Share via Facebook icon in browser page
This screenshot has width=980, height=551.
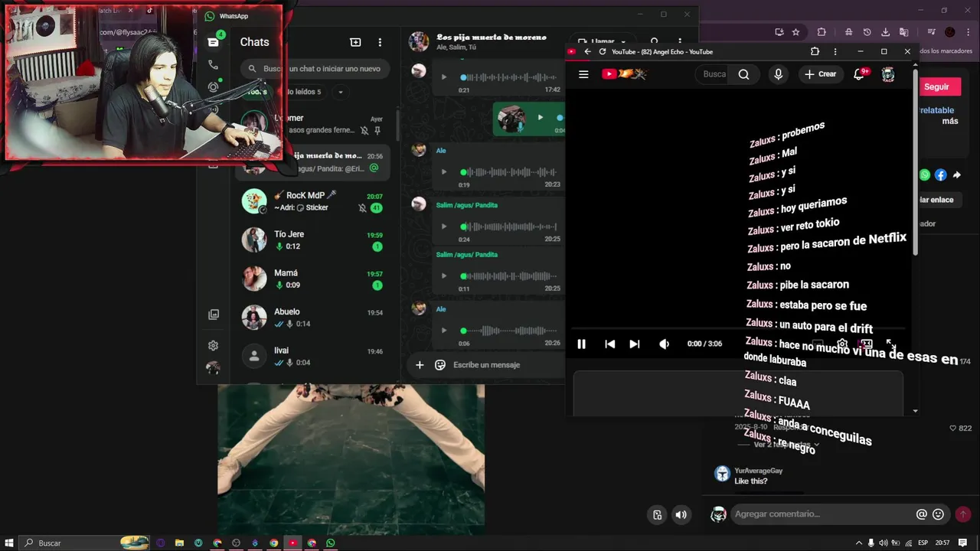[x=941, y=175]
